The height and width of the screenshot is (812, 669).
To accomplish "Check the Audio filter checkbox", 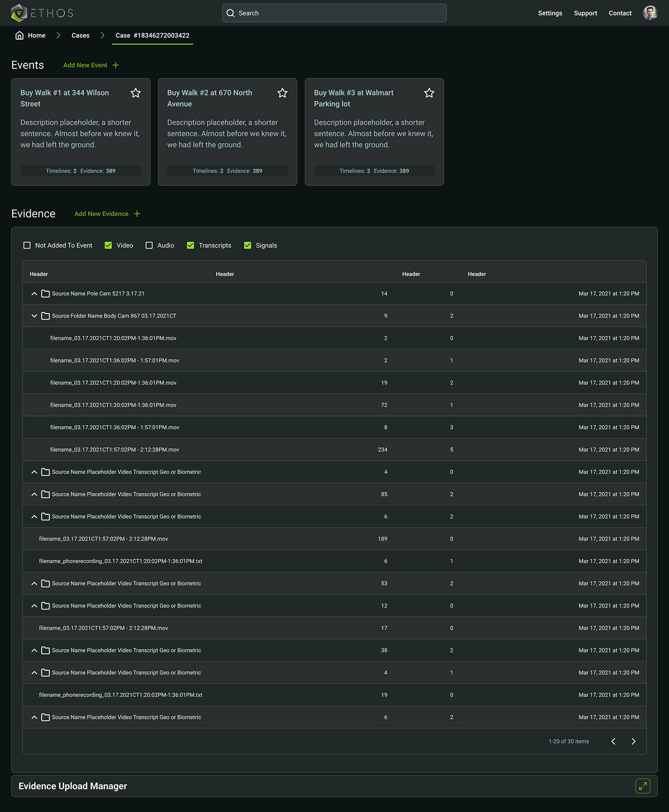I will 149,245.
